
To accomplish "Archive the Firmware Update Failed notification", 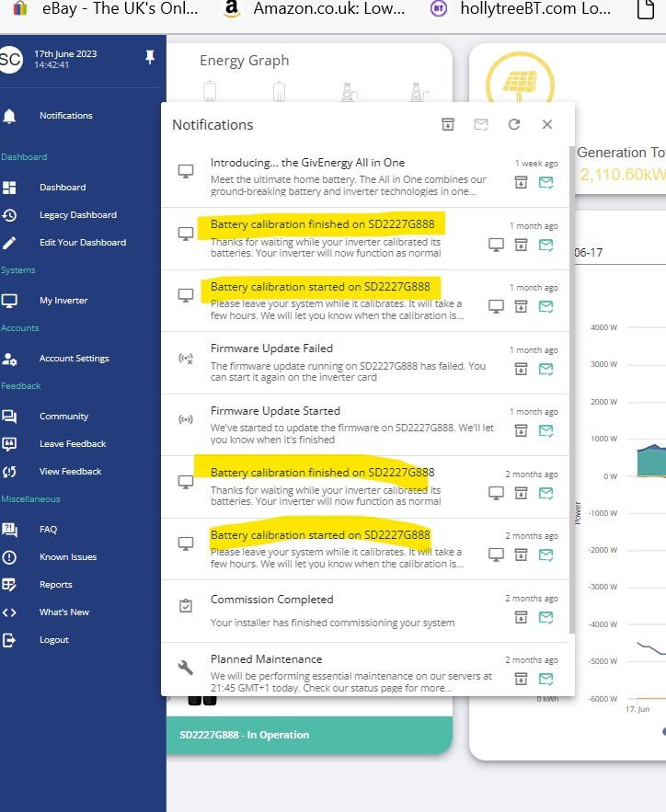I will (x=521, y=369).
